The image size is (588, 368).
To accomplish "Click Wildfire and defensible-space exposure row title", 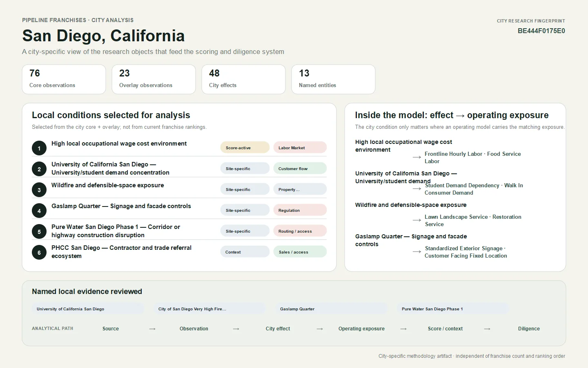I will coord(108,185).
